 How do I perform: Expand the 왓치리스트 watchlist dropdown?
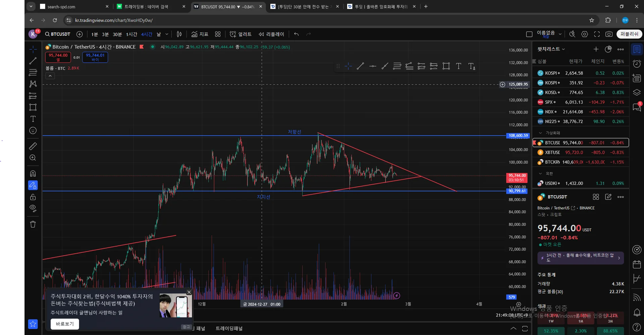tap(551, 49)
